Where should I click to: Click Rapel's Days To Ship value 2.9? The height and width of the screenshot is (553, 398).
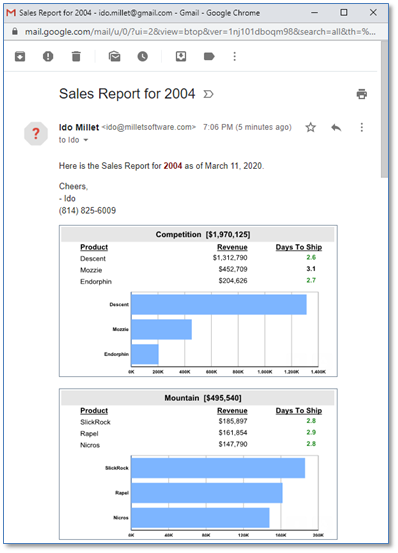point(311,432)
